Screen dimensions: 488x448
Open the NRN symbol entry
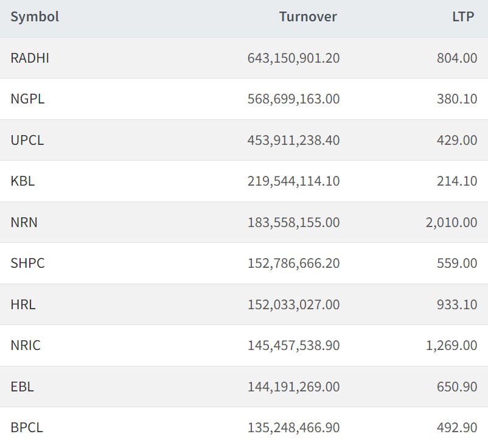point(24,222)
